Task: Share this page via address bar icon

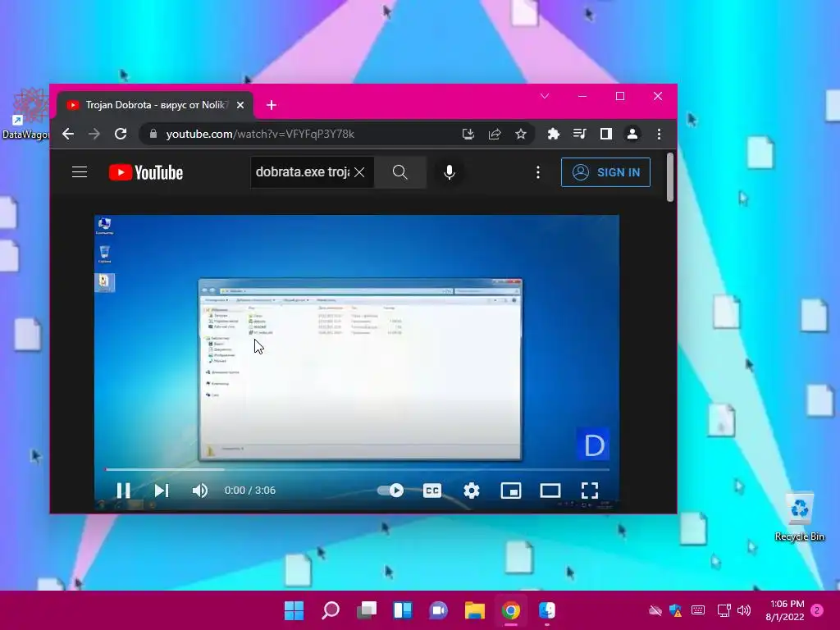Action: (495, 134)
